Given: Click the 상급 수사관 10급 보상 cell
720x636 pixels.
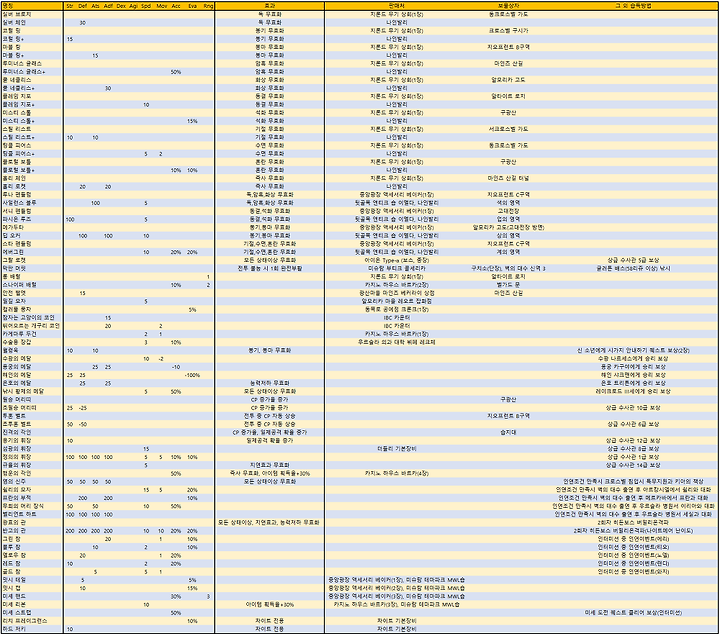Looking at the screenshot, I should [633, 408].
